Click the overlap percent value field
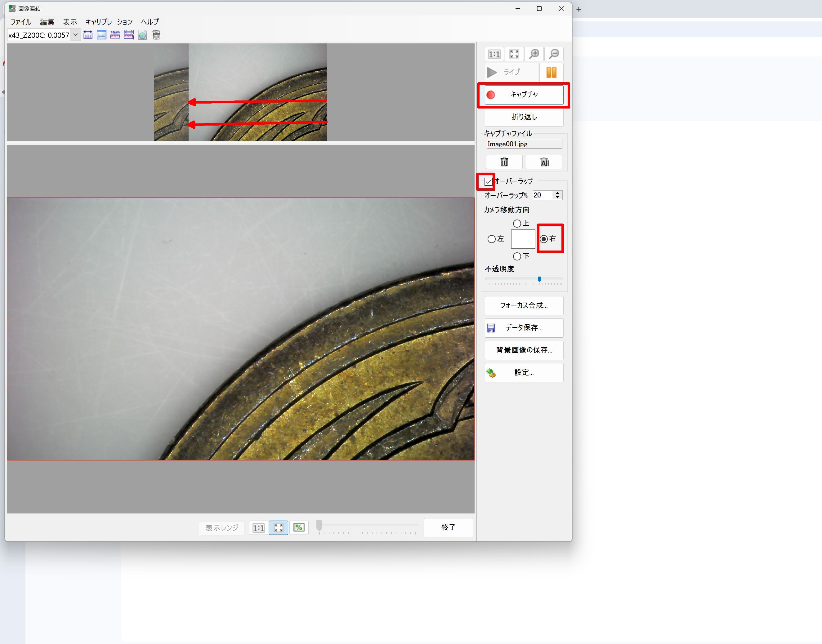The width and height of the screenshot is (822, 644). click(543, 195)
